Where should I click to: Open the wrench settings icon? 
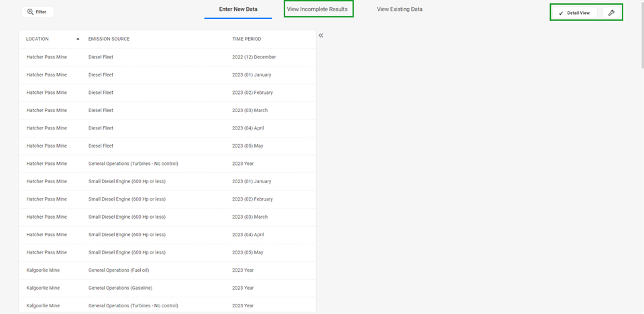[x=611, y=13]
